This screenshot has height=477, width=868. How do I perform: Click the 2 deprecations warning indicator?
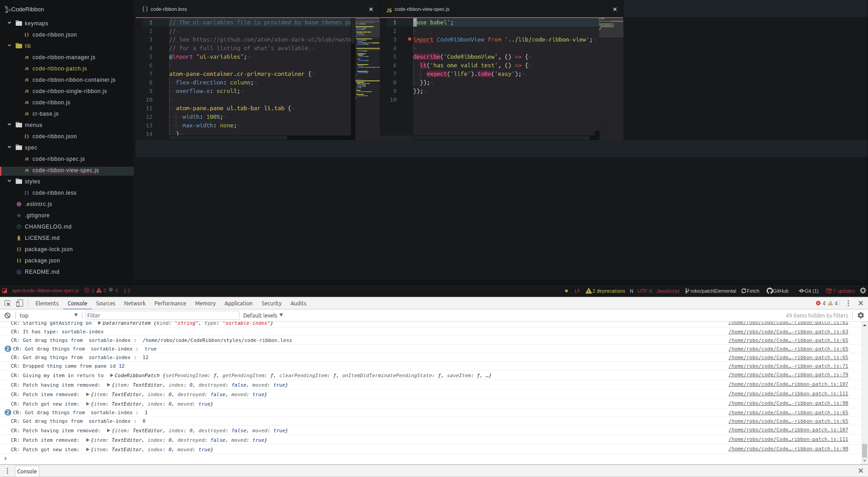[x=605, y=291]
